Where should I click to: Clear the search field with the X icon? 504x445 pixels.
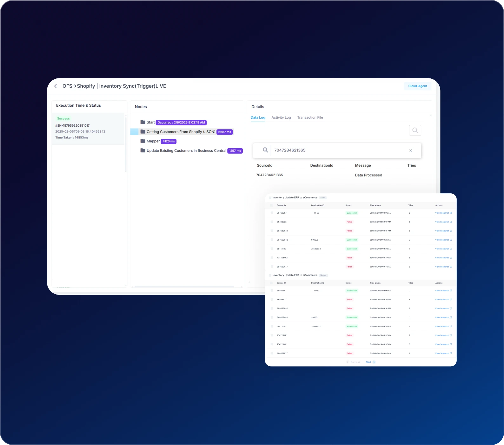(410, 150)
